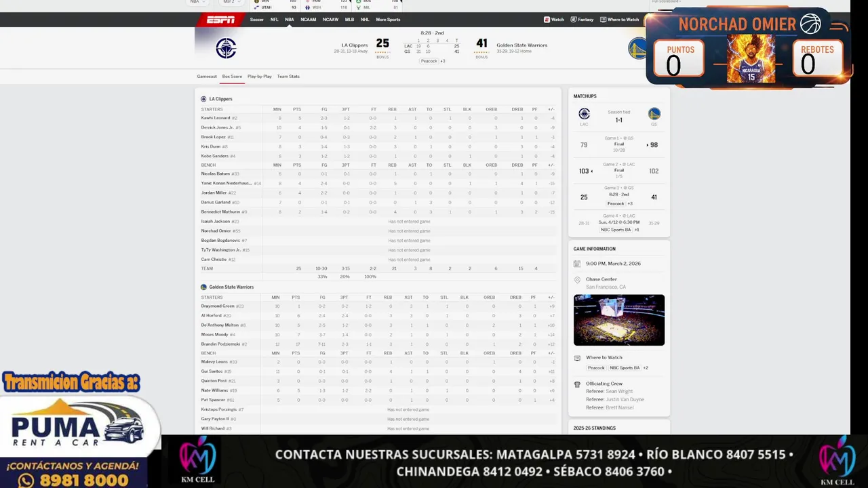Open Draymond Green's player link

[218, 306]
